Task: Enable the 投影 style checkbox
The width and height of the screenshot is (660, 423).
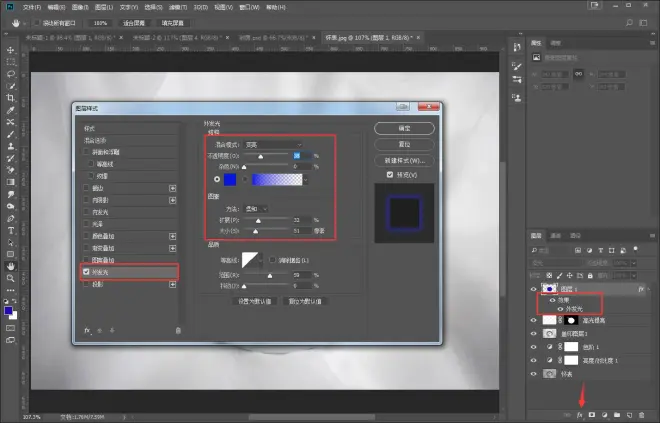Action: pyautogui.click(x=86, y=284)
